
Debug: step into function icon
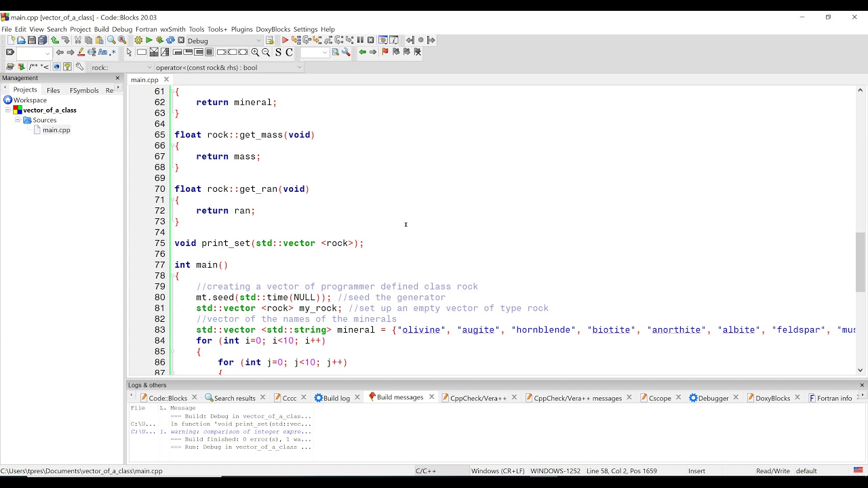[317, 40]
